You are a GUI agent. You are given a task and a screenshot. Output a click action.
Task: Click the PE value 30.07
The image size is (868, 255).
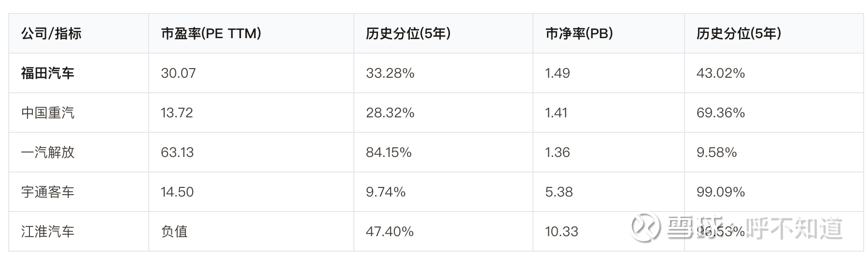point(178,73)
